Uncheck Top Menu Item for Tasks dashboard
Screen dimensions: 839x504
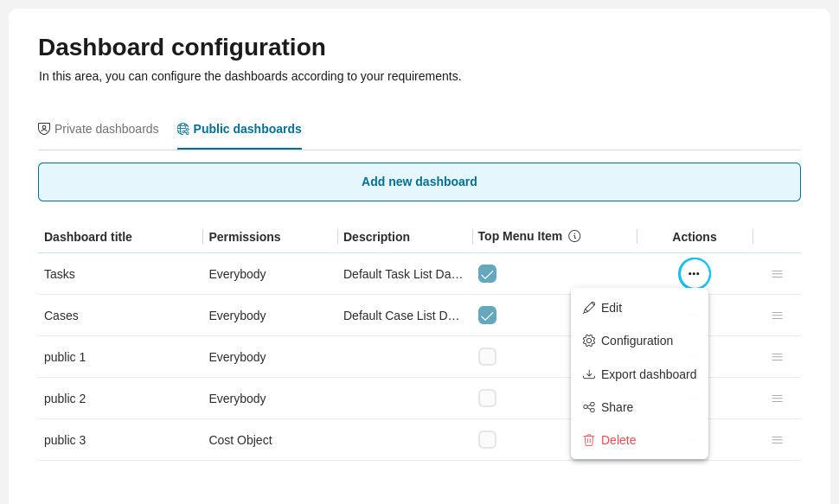coord(487,273)
